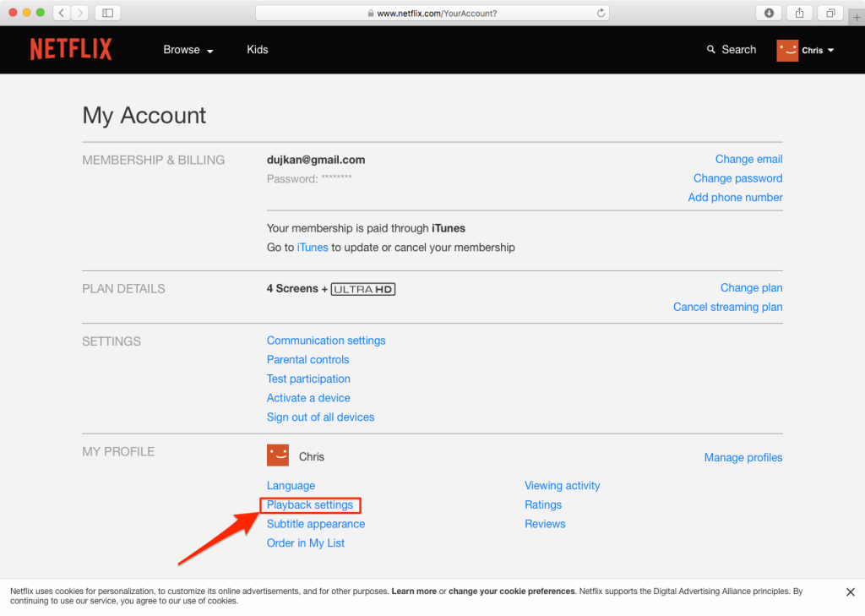Open Test participation link
Screen dimensions: 865x616
point(308,379)
